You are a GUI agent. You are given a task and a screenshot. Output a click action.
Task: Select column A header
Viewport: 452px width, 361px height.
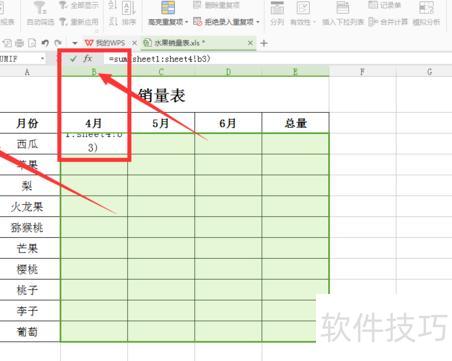tap(27, 72)
